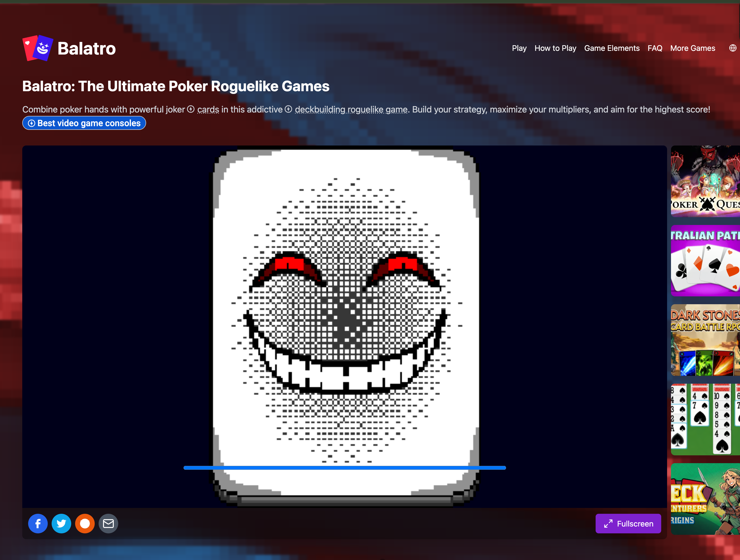Share on Facebook

(x=38, y=523)
